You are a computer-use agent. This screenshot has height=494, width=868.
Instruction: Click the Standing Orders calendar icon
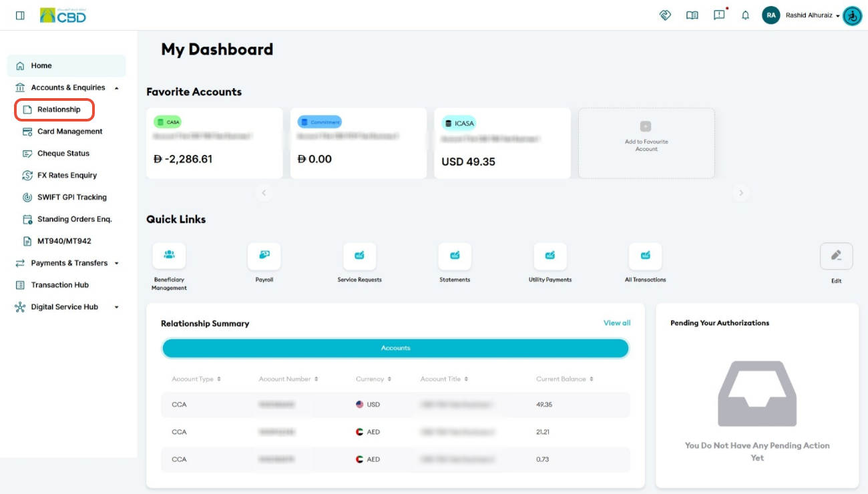(27, 220)
